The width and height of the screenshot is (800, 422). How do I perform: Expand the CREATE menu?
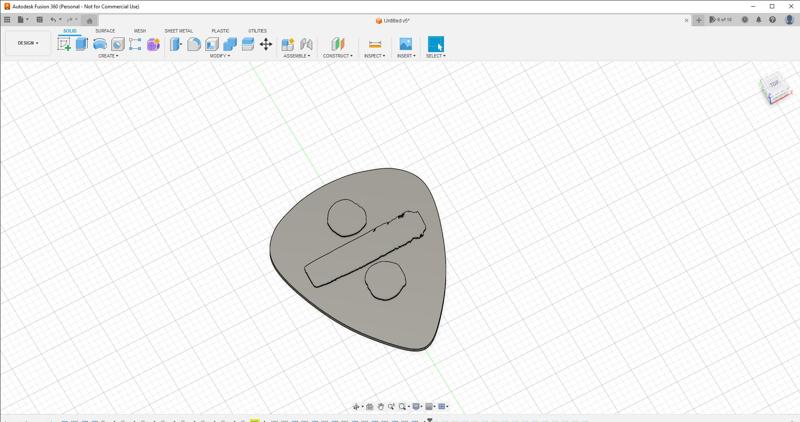(108, 56)
